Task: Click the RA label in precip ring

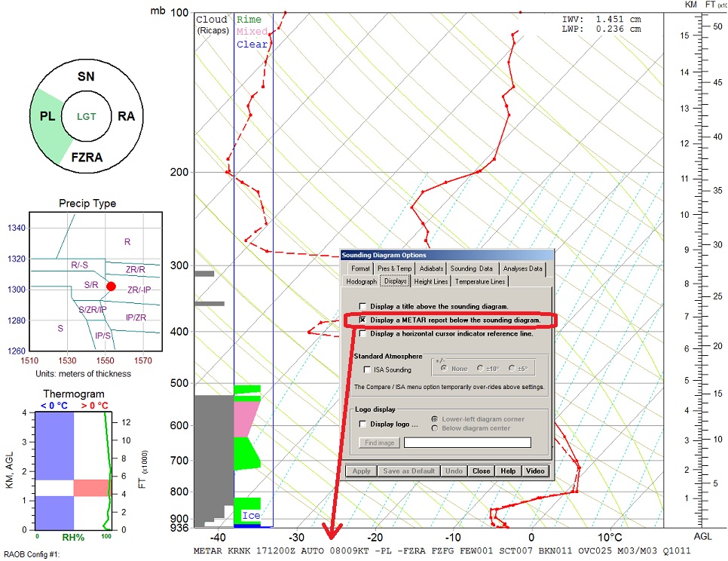Action: pyautogui.click(x=126, y=116)
